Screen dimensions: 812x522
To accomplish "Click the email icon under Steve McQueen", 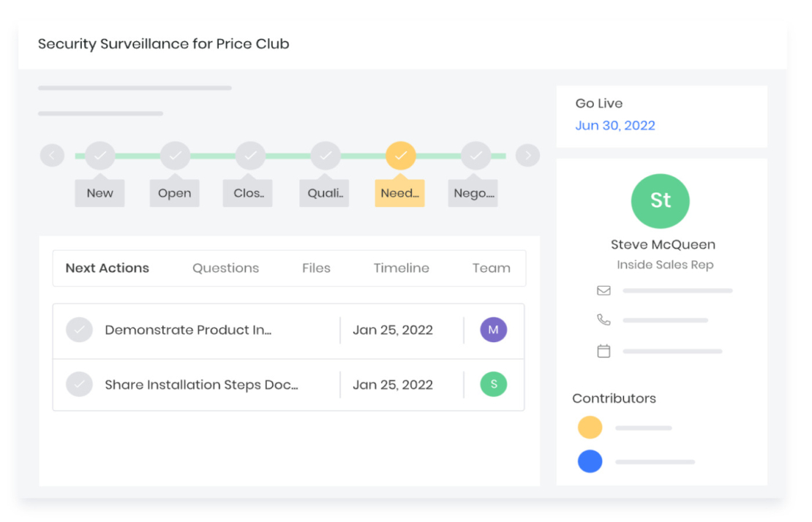I will pos(604,290).
